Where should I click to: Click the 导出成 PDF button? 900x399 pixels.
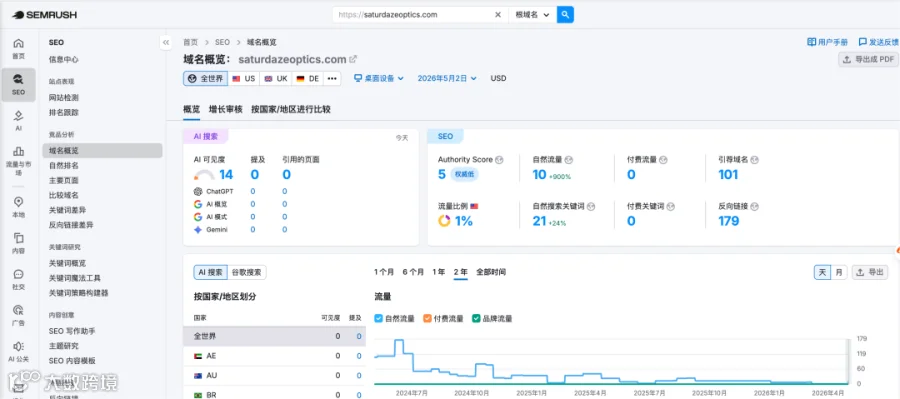(868, 59)
